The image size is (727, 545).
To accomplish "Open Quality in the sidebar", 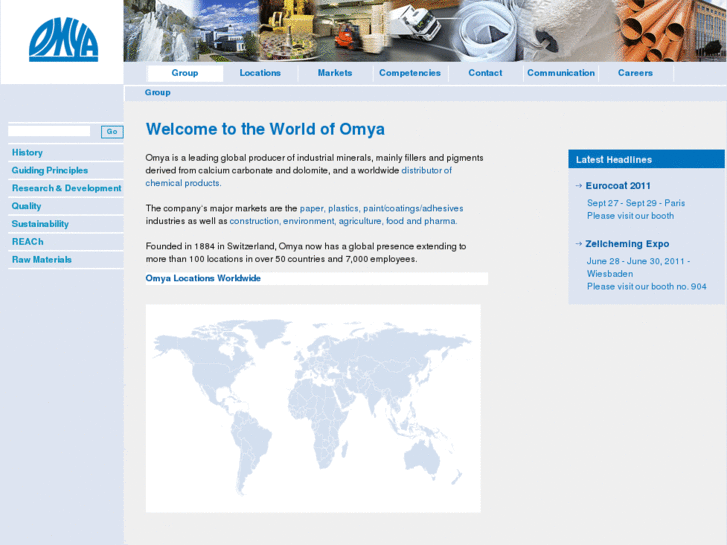I will [26, 206].
